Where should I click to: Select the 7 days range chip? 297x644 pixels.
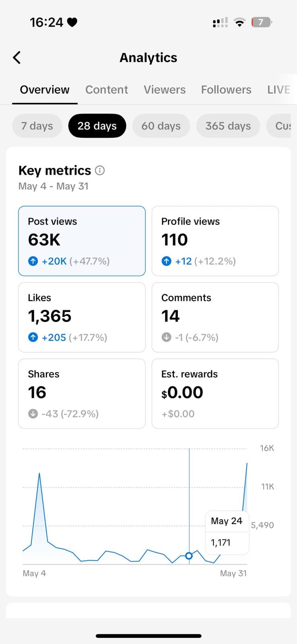pyautogui.click(x=37, y=126)
